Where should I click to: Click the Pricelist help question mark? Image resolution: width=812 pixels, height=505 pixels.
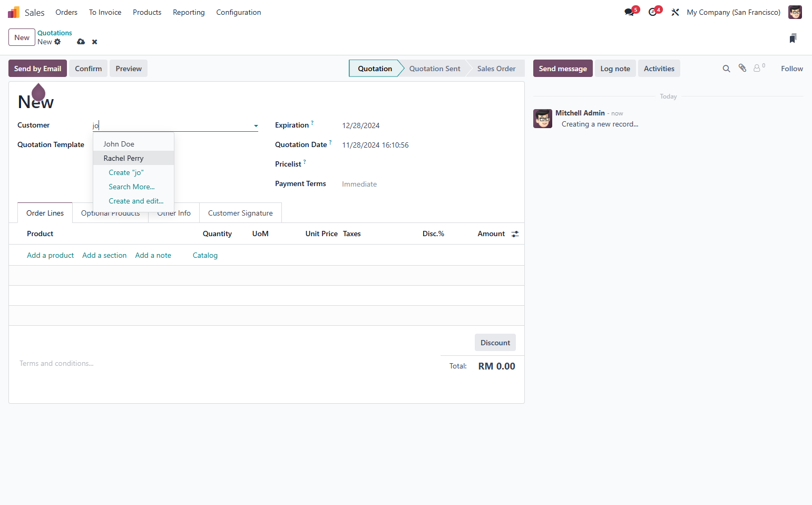(x=305, y=162)
